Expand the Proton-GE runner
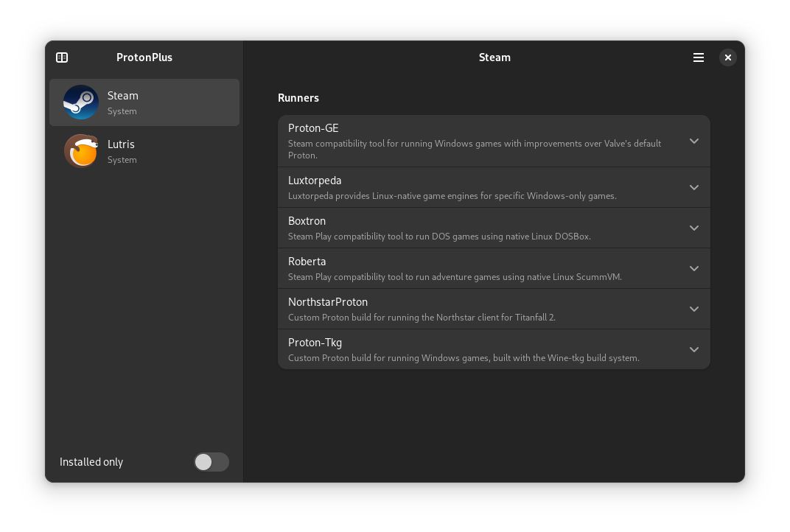This screenshot has height=532, width=790. tap(693, 140)
